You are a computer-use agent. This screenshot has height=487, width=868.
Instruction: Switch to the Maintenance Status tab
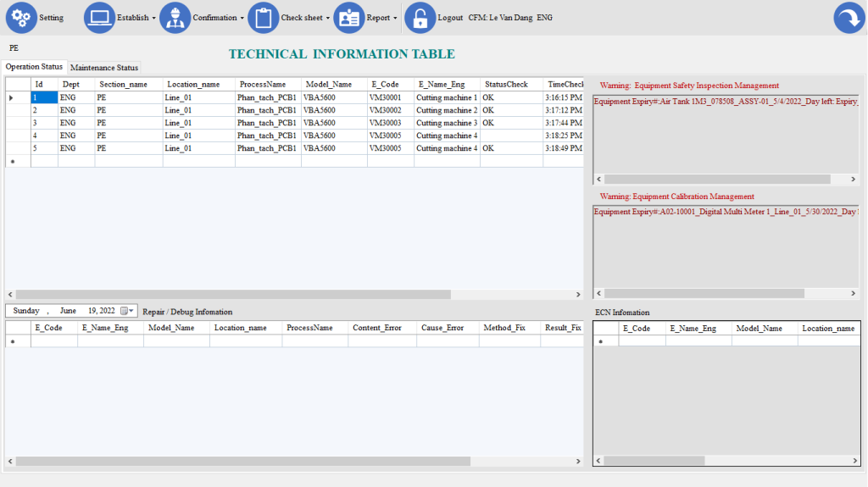coord(104,68)
